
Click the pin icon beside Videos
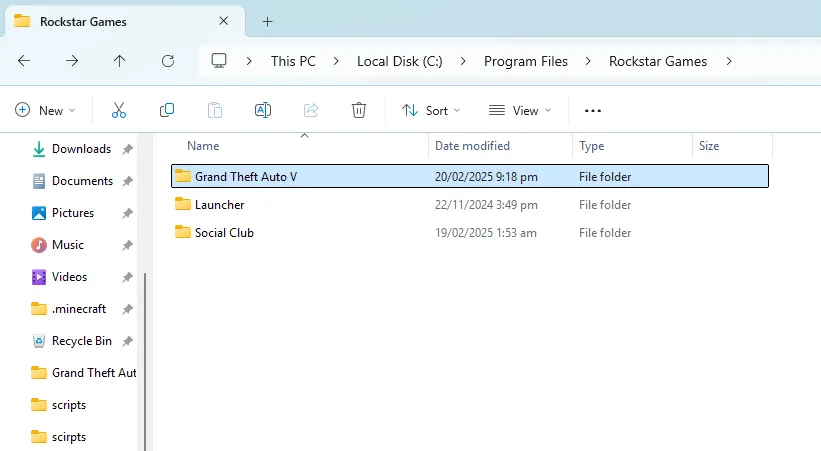point(127,277)
